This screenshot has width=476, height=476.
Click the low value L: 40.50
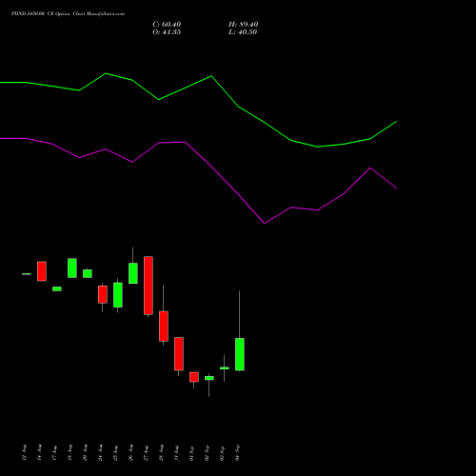pos(243,32)
